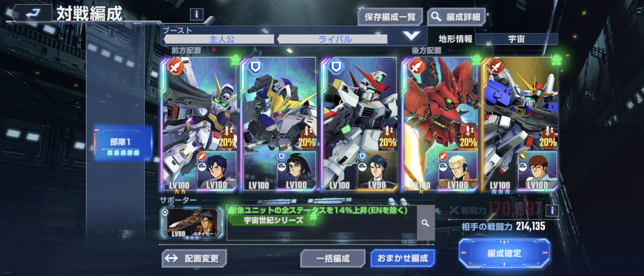Expand the boost panel chevron
This screenshot has width=644, height=276.
coord(411,36)
